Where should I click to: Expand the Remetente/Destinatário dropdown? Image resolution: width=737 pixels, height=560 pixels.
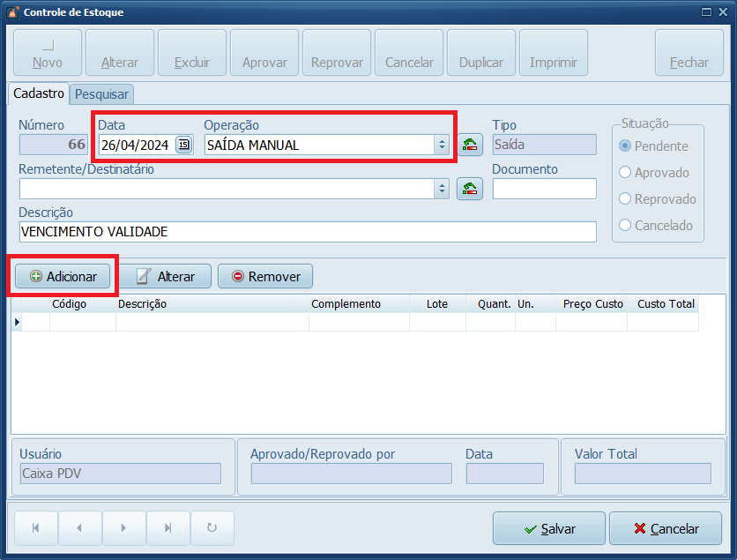coord(442,189)
